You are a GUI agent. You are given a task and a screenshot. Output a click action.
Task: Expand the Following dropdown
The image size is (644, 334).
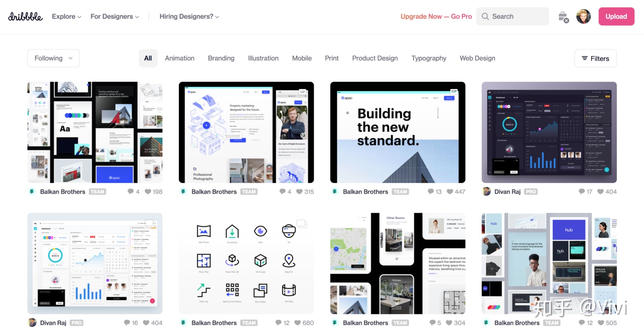tap(53, 58)
